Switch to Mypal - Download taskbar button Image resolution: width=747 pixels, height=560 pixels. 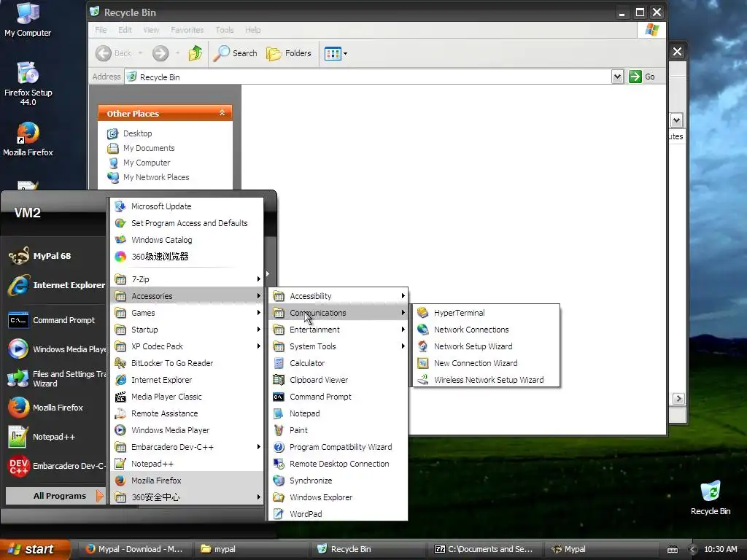click(135, 549)
